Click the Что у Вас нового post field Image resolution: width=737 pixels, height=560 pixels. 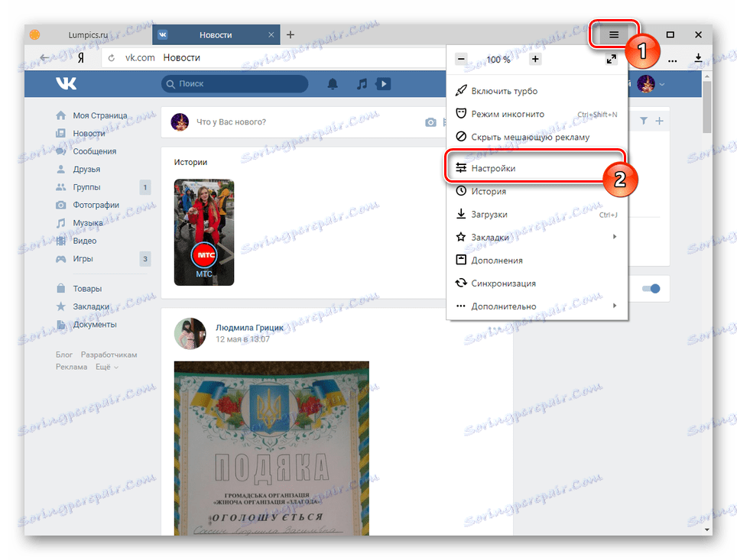tap(231, 122)
